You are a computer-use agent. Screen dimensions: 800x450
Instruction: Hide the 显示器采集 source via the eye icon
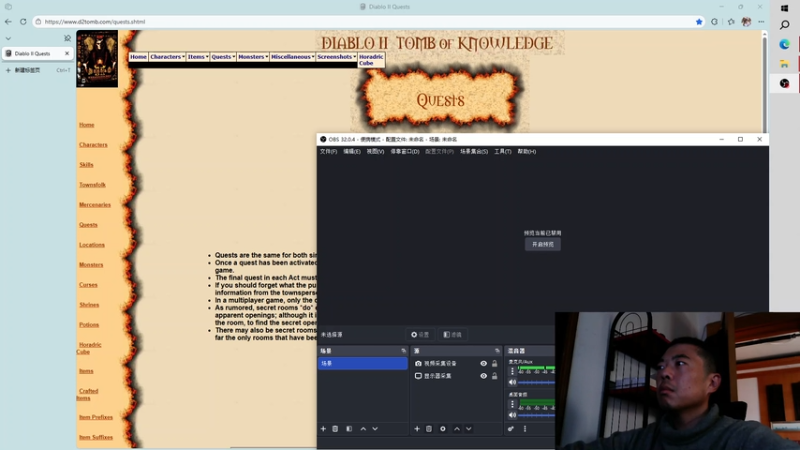(483, 376)
